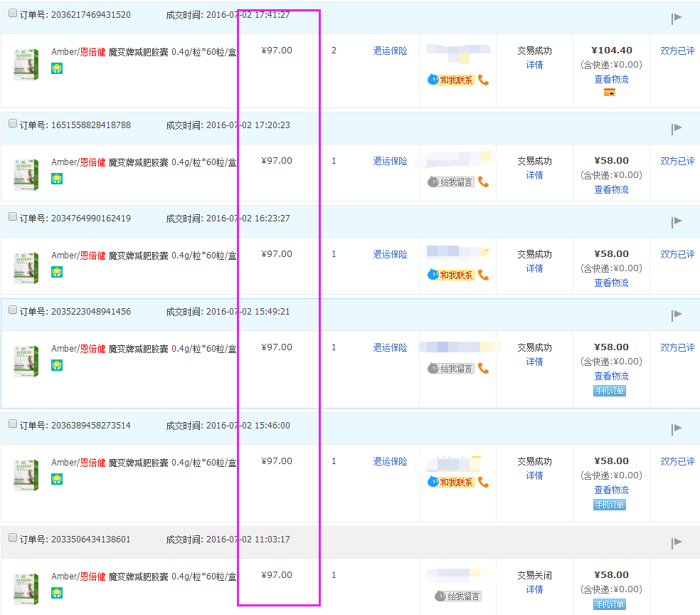View 查看物流 for order 2034764990162419
700x615 pixels.
(611, 283)
